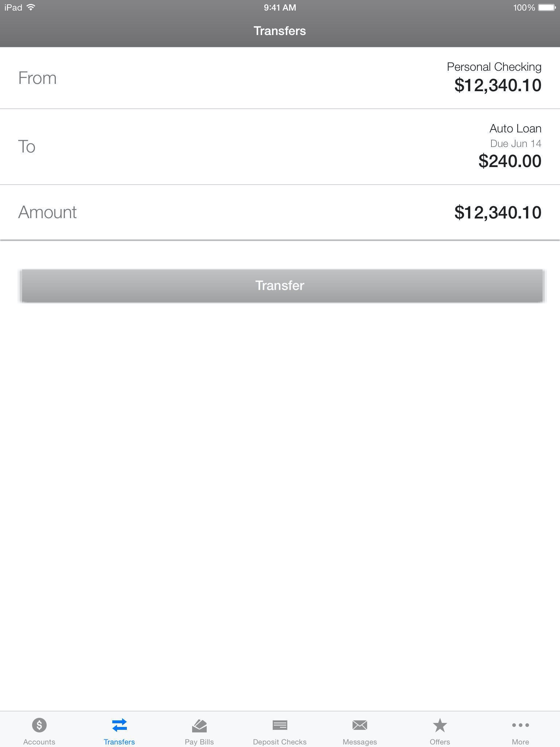Tap the Transfers header title
The image size is (560, 747).
(280, 31)
